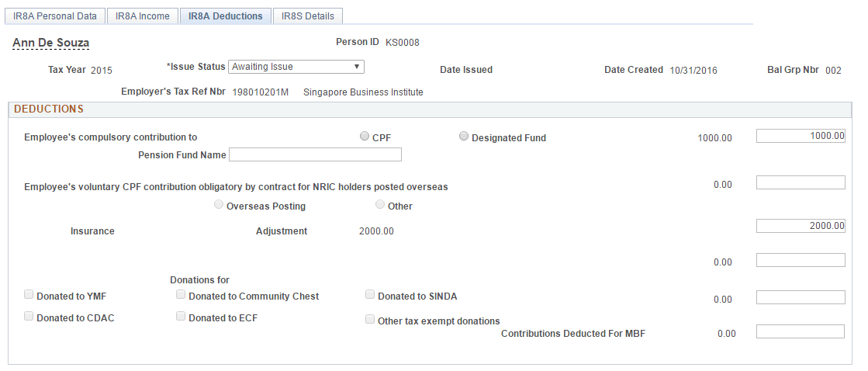868x371 pixels.
Task: Click the Ann De Souza name link
Action: pyautogui.click(x=51, y=43)
